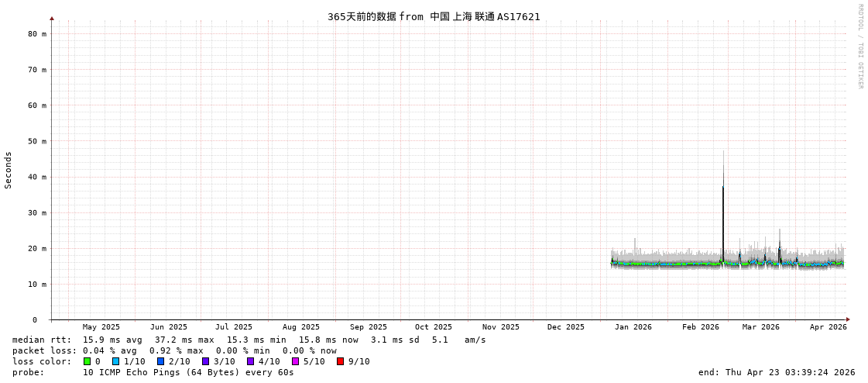Viewport: 868px width, 383px height.
Task: Click the Jan 2026 x-axis label
Action: coord(633,327)
